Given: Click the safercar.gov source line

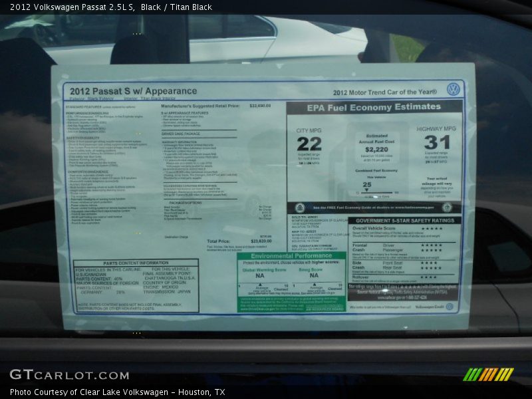Looking at the screenshot, I should pyautogui.click(x=402, y=297).
